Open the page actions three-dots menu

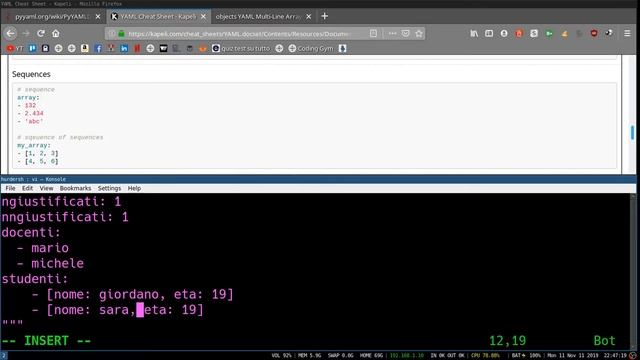[392, 33]
